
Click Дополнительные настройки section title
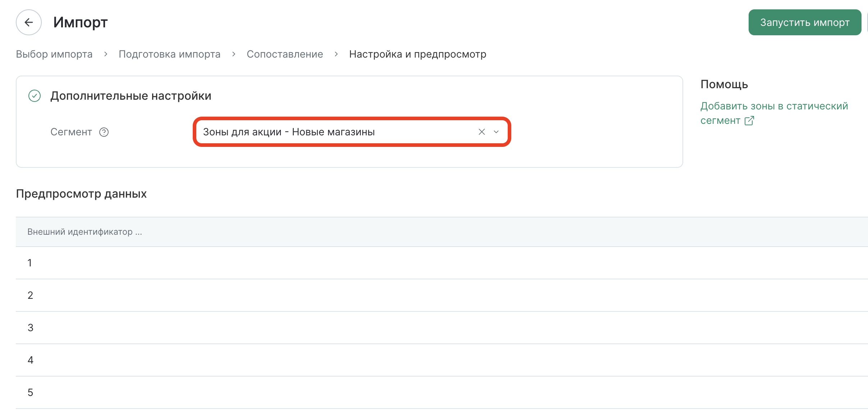click(131, 96)
